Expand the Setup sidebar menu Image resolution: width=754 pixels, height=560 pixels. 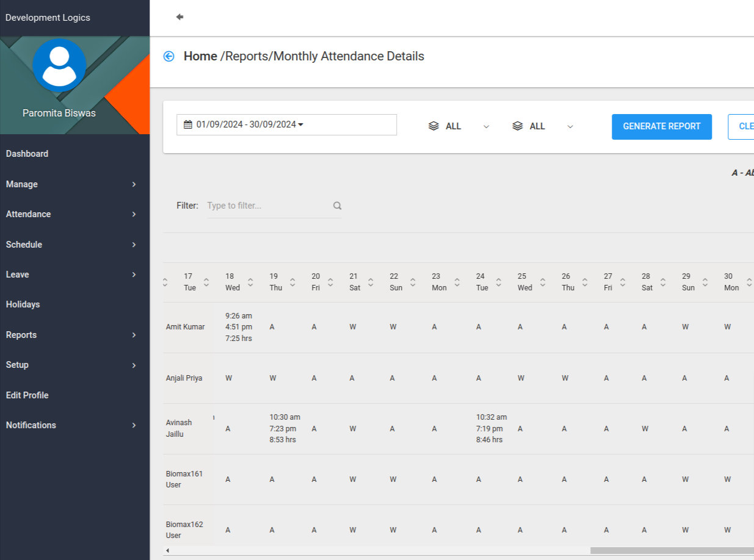click(x=74, y=365)
